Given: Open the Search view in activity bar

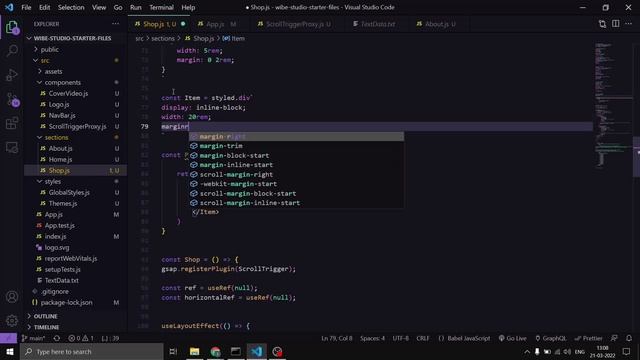Looking at the screenshot, I should click(x=12, y=51).
